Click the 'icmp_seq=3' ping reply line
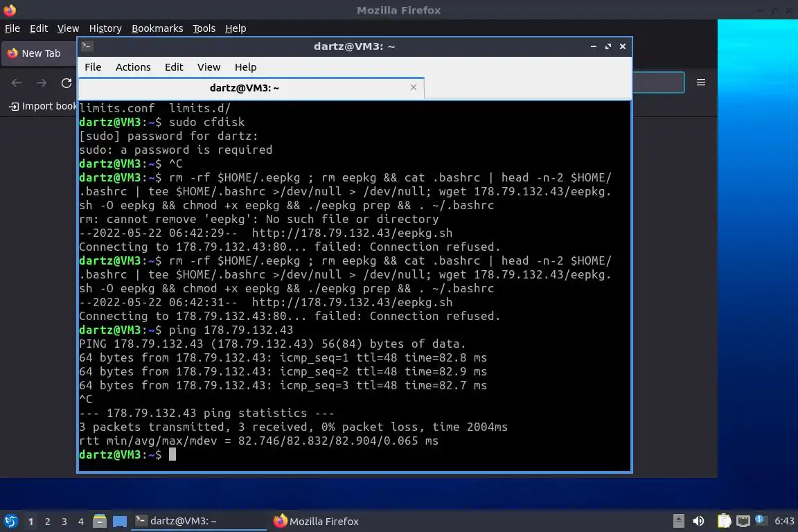This screenshot has width=798, height=532. pyautogui.click(x=283, y=385)
